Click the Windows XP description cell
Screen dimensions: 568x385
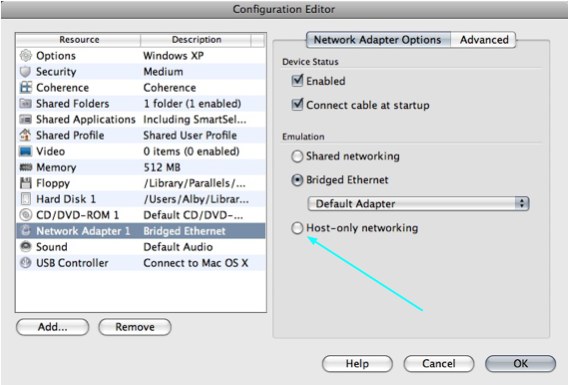tap(174, 56)
